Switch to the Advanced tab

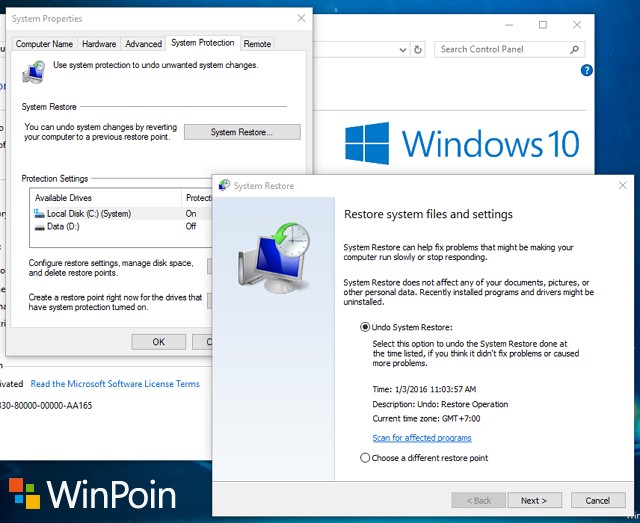click(x=143, y=44)
